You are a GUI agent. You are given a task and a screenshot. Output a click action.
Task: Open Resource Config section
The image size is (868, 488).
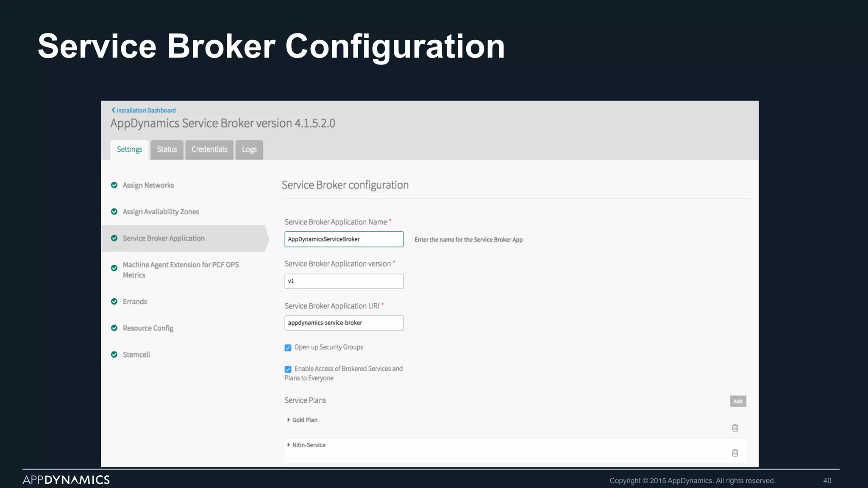[x=148, y=328]
